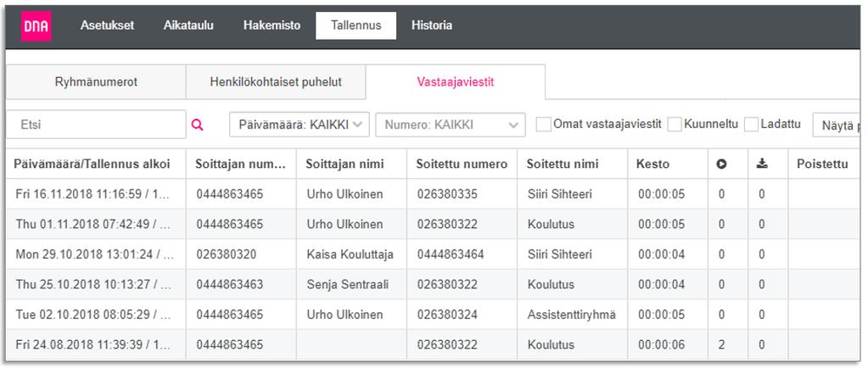Click caller name Senja Sentraali
Screen dimensions: 868x368
(x=348, y=284)
